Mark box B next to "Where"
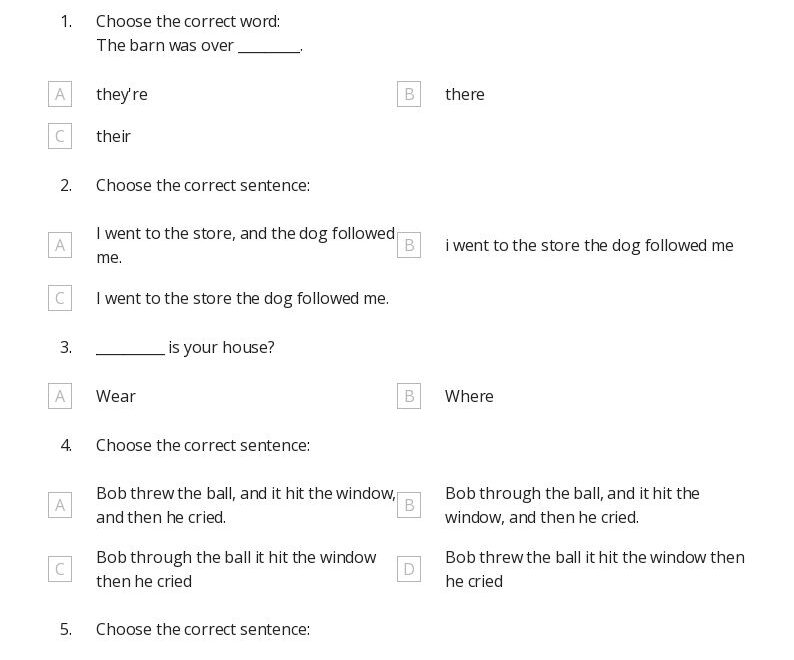Viewport: 794px width, 660px height. coord(409,396)
